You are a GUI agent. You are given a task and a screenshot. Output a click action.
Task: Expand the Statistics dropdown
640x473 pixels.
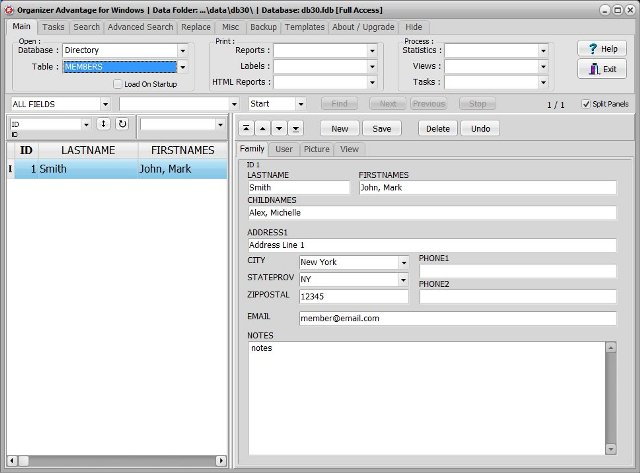[x=543, y=51]
